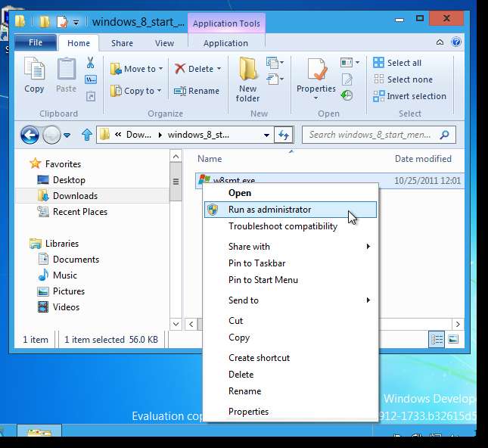Click the search box field
Image resolution: width=488 pixels, height=448 pixels.
(x=379, y=135)
